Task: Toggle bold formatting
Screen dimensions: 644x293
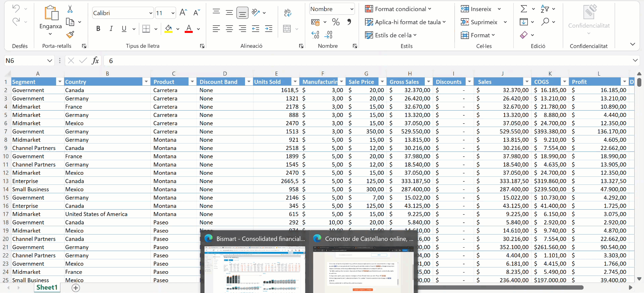Action: (x=98, y=29)
